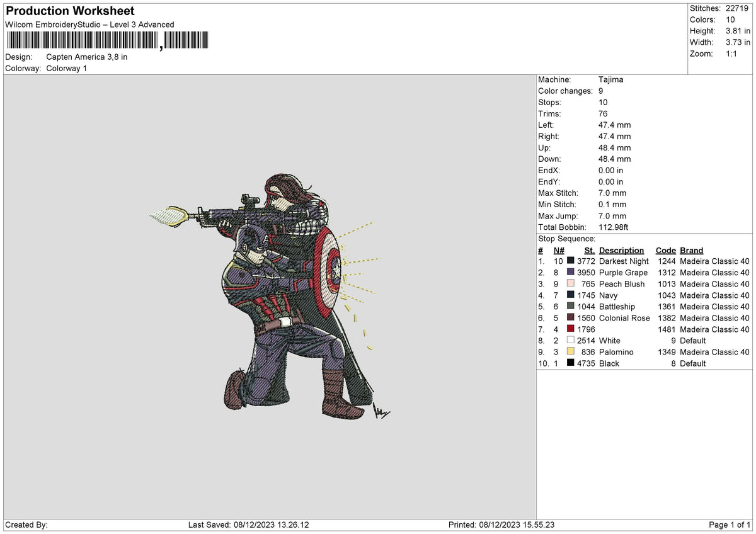This screenshot has height=534, width=756.
Task: Click the stitch count '4735' in Black row
Action: pyautogui.click(x=586, y=363)
